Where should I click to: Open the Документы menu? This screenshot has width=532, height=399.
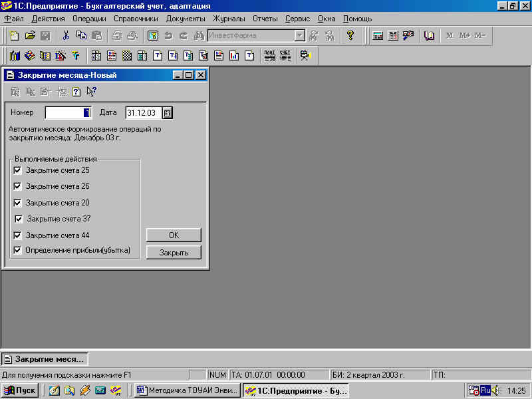point(186,19)
